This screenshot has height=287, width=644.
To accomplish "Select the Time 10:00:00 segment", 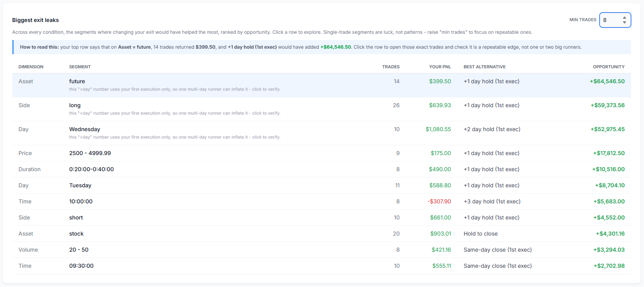I will [322, 201].
